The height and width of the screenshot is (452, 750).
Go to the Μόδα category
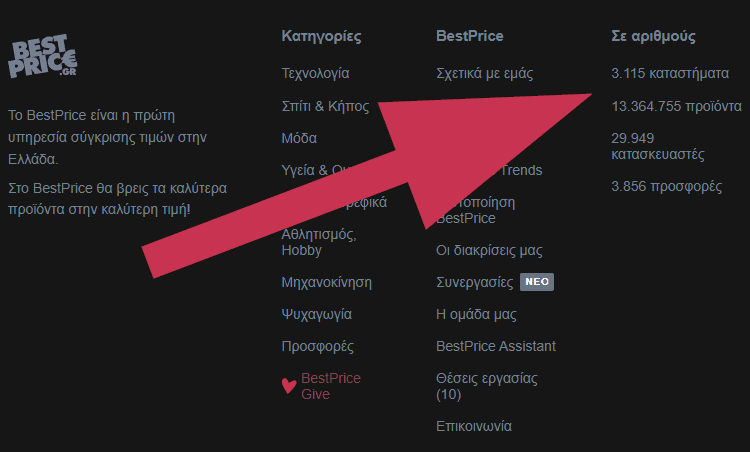(x=299, y=138)
